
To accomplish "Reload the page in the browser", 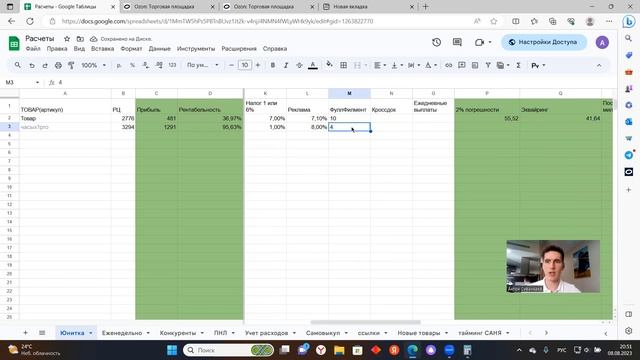I will coord(30,21).
